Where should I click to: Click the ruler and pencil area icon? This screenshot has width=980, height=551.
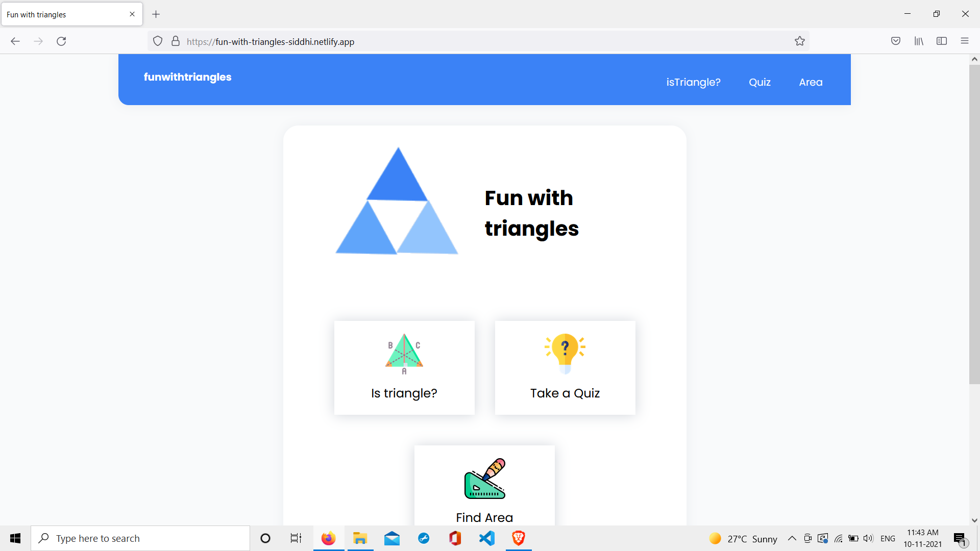[484, 479]
